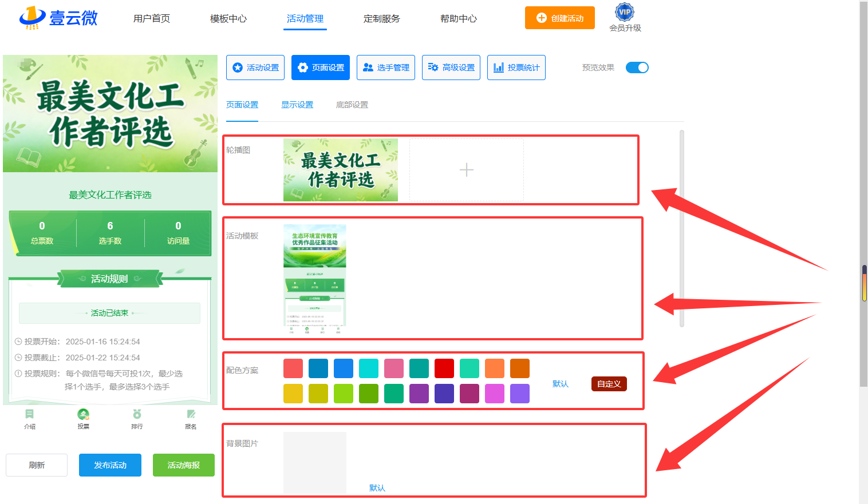Tap the 介绍 icon in preview footer

30,419
